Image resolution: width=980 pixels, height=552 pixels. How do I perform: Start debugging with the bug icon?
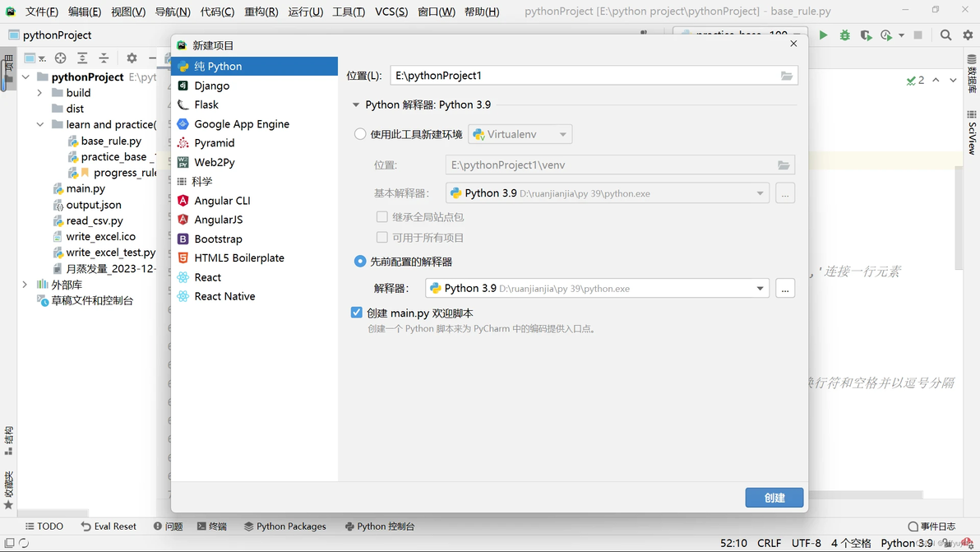click(844, 35)
